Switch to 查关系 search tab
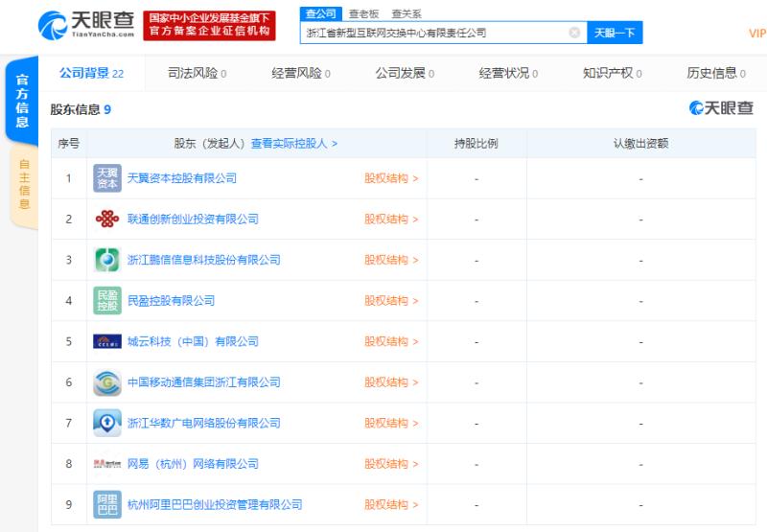The height and width of the screenshot is (532, 767). (x=406, y=14)
